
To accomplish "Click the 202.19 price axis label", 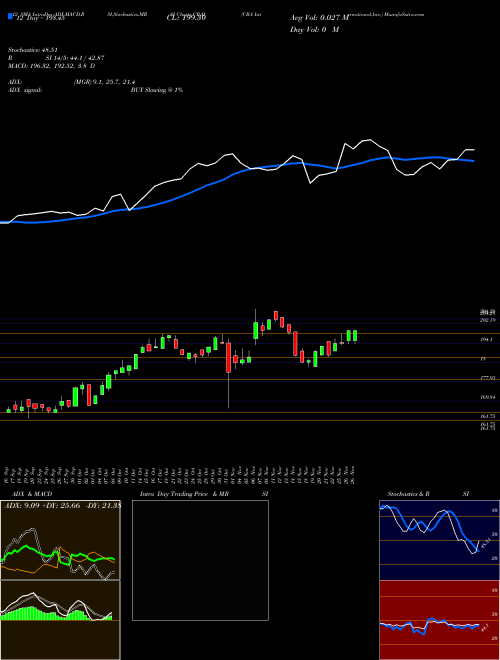I will 488,320.
